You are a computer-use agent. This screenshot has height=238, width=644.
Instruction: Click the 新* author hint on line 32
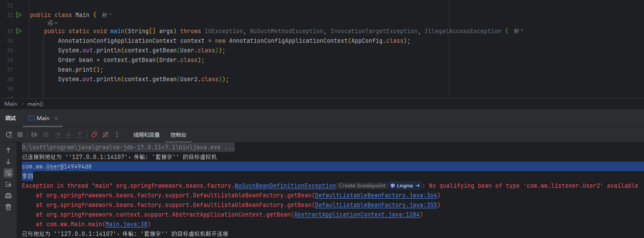point(107,15)
